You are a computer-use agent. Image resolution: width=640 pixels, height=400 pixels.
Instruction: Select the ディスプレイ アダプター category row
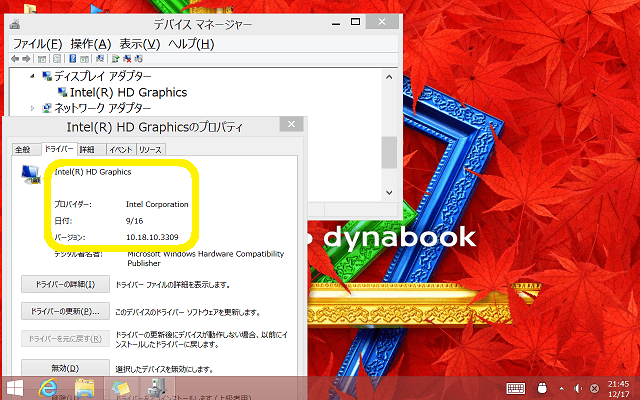tap(102, 76)
